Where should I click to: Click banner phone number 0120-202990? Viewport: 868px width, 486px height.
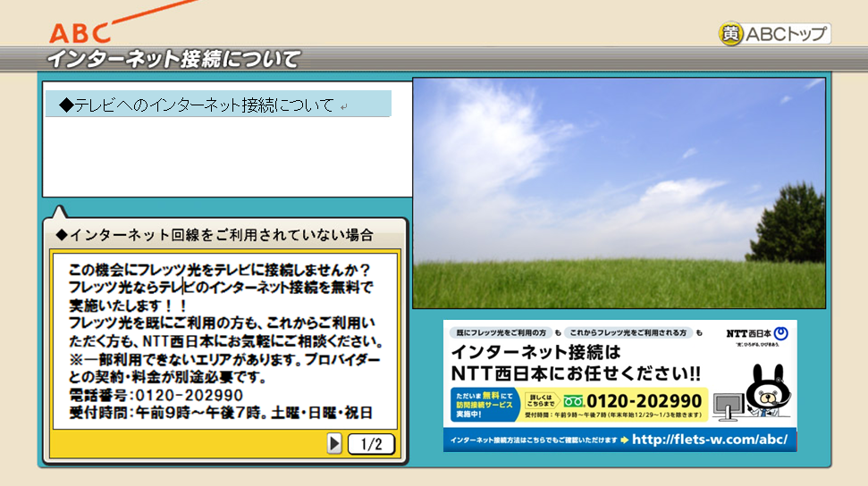click(644, 401)
